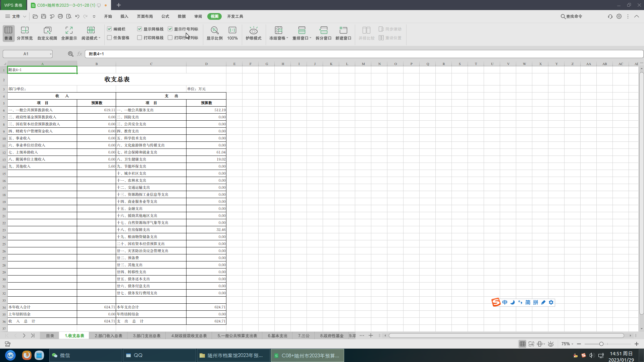Switch to the 2.部门收入总表 sheet tab
The width and height of the screenshot is (644, 362).
[x=108, y=336]
